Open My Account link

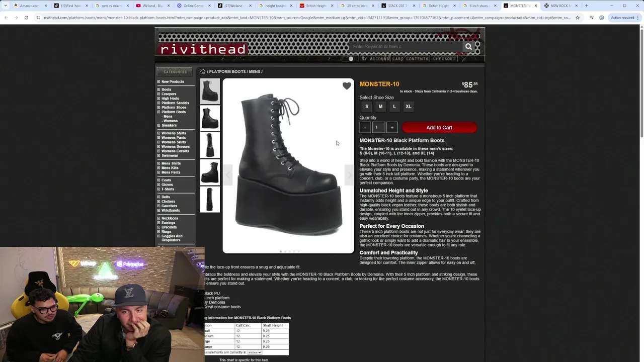pyautogui.click(x=375, y=59)
